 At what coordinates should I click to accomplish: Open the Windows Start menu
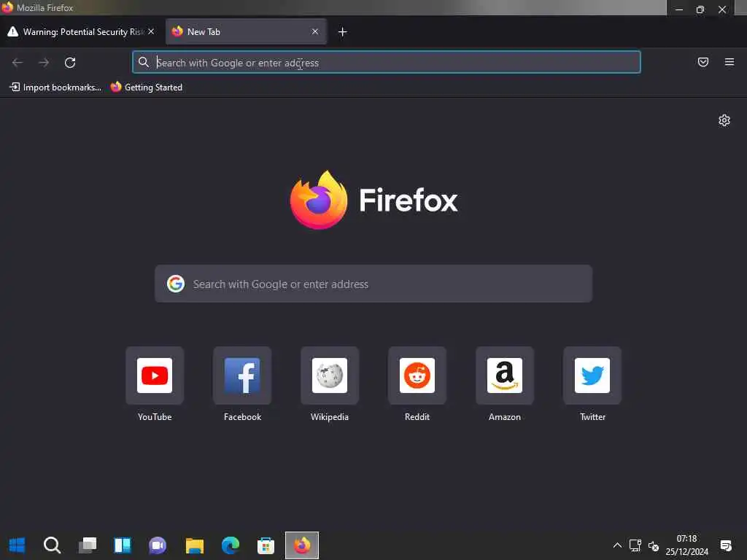(18, 545)
